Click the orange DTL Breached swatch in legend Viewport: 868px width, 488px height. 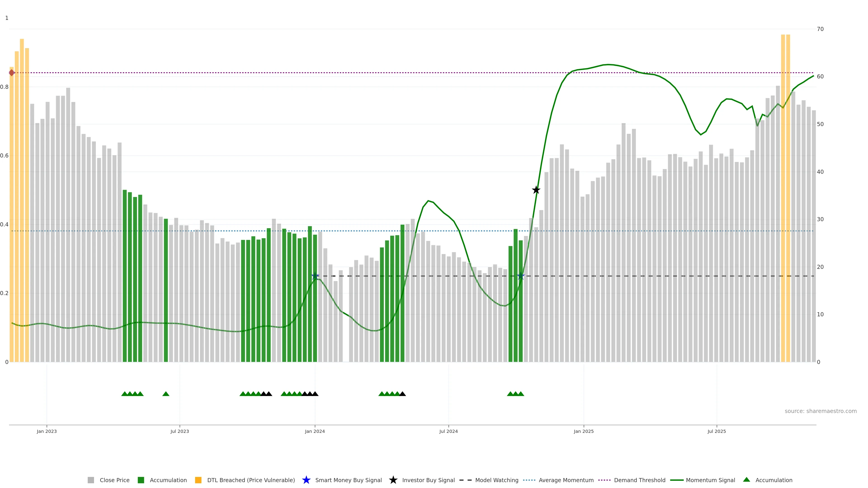[x=198, y=480]
